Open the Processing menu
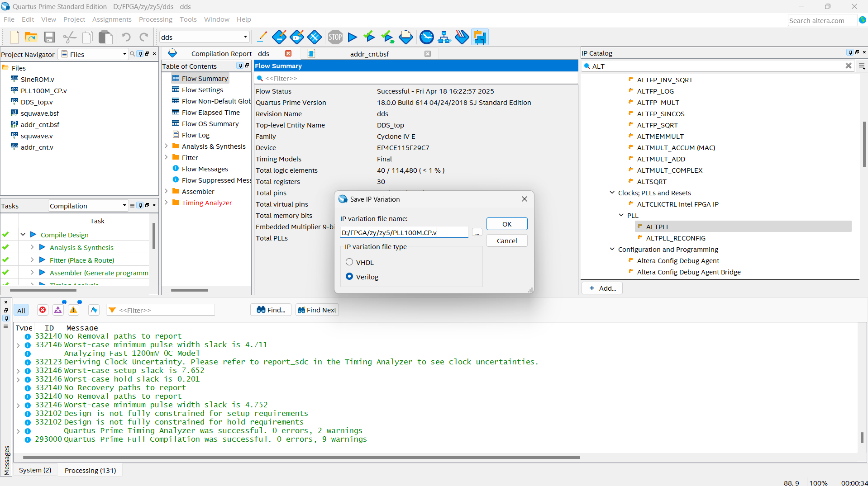The width and height of the screenshot is (868, 486). pos(156,19)
